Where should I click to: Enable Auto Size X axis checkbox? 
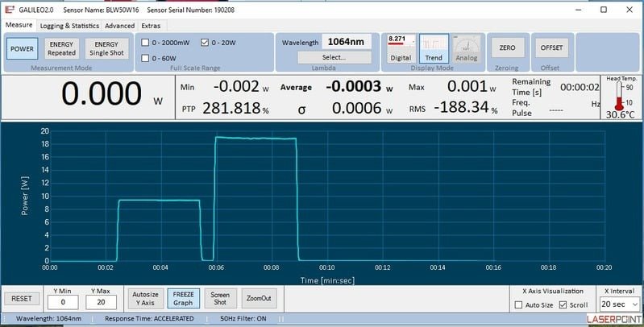pyautogui.click(x=518, y=304)
